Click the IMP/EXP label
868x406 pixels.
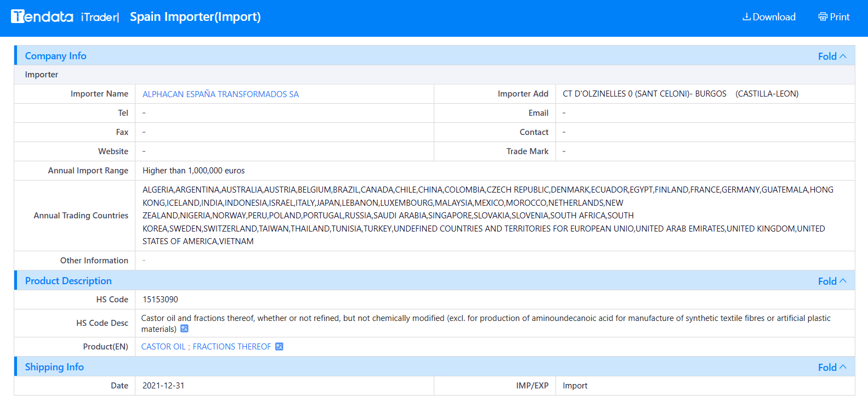pyautogui.click(x=532, y=386)
